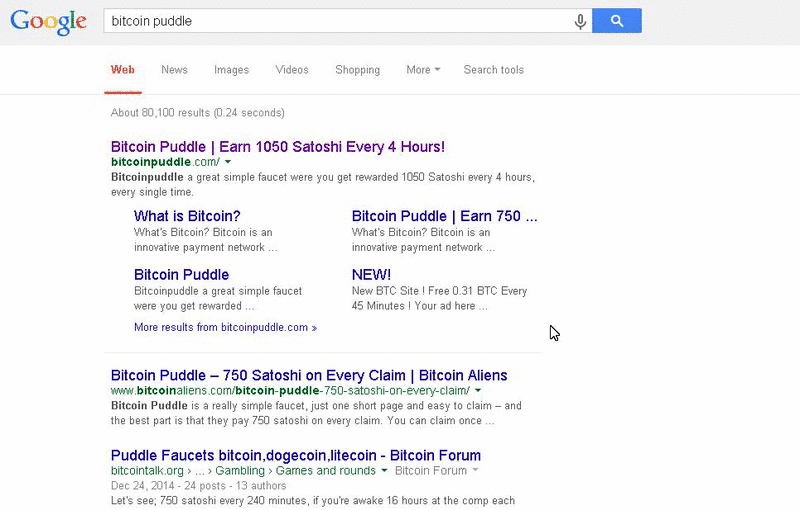Open the 'Bitcoin Puddle' sitelink
Viewport: 800px width, 510px height.
click(181, 275)
